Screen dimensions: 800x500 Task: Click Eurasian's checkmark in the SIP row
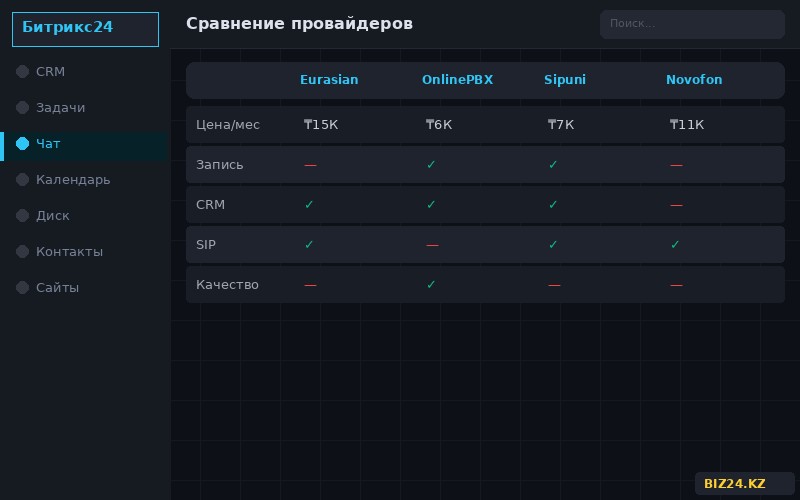pyautogui.click(x=309, y=244)
